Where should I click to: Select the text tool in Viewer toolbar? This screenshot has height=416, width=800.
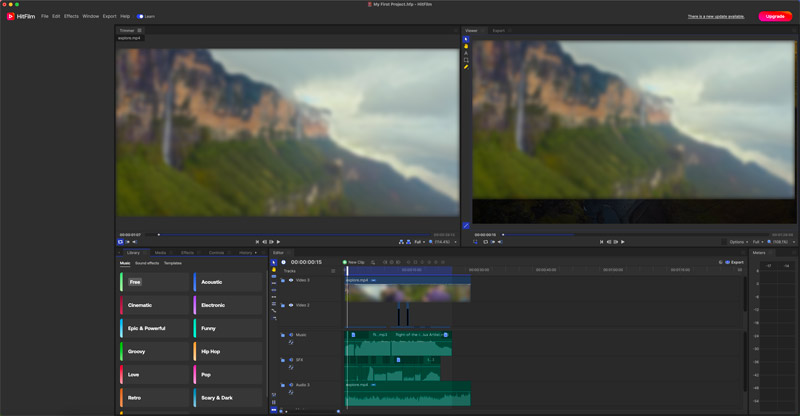click(466, 53)
